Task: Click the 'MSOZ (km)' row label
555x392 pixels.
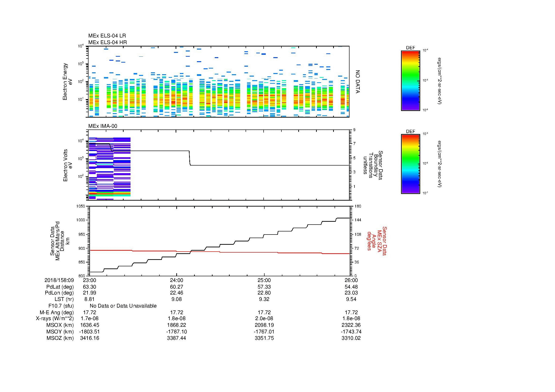Action: click(x=60, y=338)
